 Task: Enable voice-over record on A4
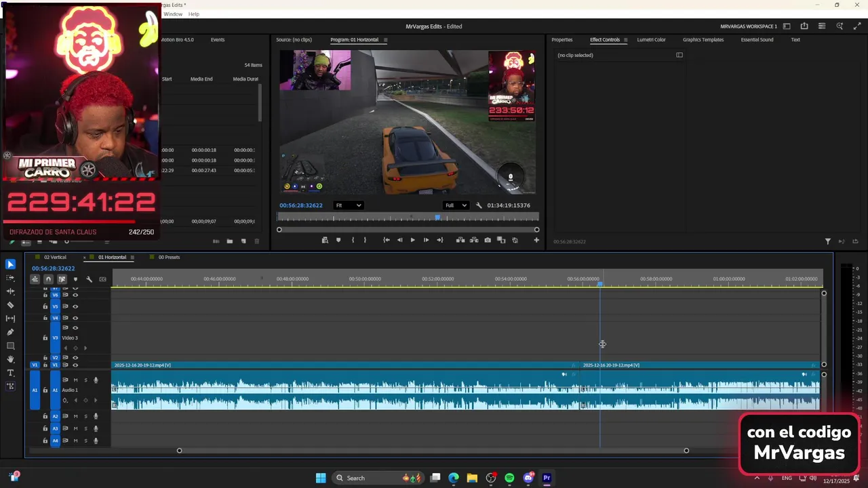pyautogui.click(x=96, y=441)
